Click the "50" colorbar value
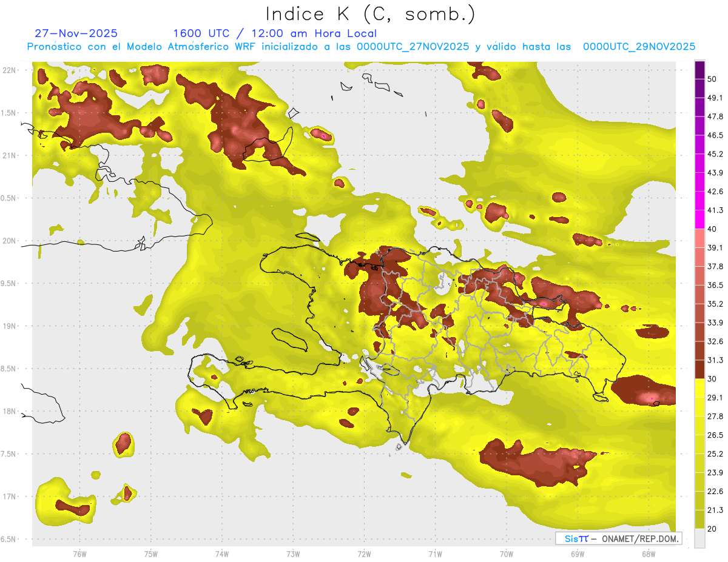The image size is (728, 562). 712,79
